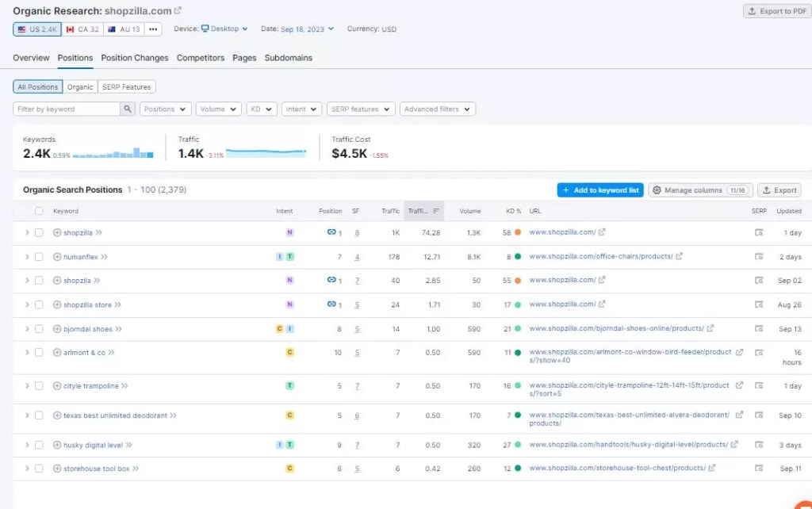Check the box for keyword husky digital level
This screenshot has height=509, width=812.
[x=39, y=445]
